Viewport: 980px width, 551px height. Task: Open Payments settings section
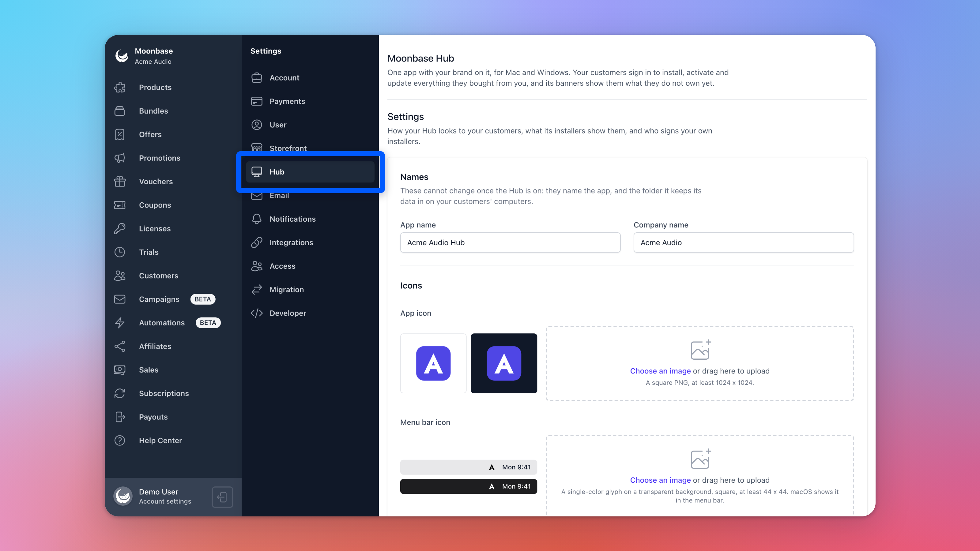[x=310, y=102]
